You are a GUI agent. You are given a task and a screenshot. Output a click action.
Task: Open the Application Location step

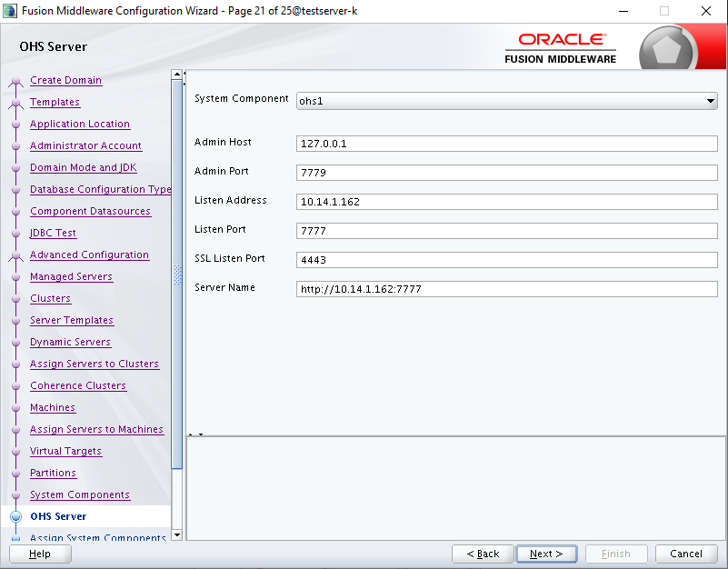coord(80,124)
